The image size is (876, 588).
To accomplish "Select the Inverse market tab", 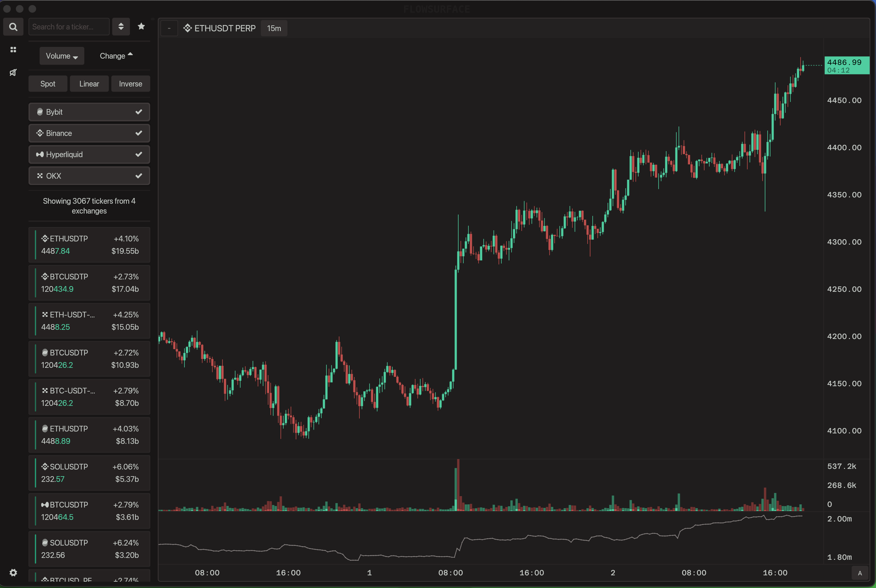I will point(131,84).
